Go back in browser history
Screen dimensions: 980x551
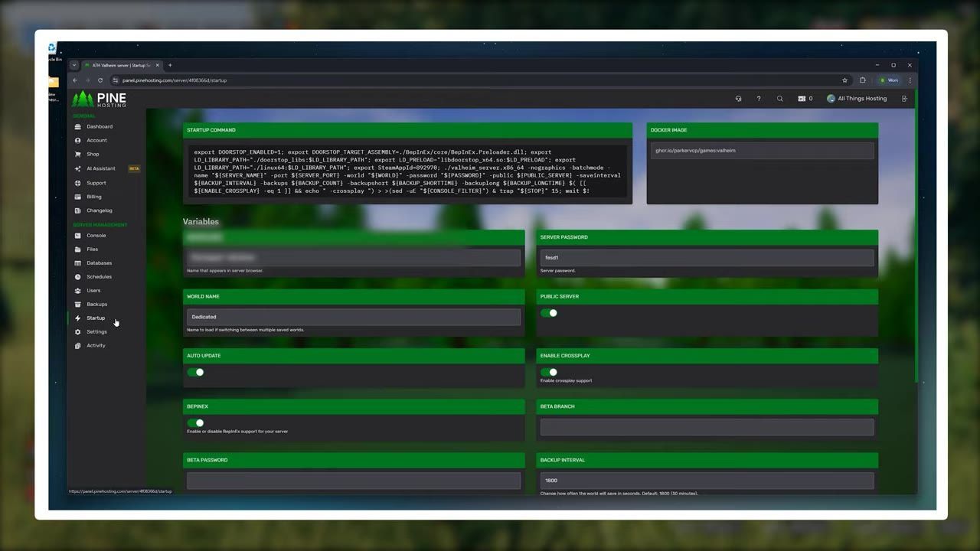75,80
